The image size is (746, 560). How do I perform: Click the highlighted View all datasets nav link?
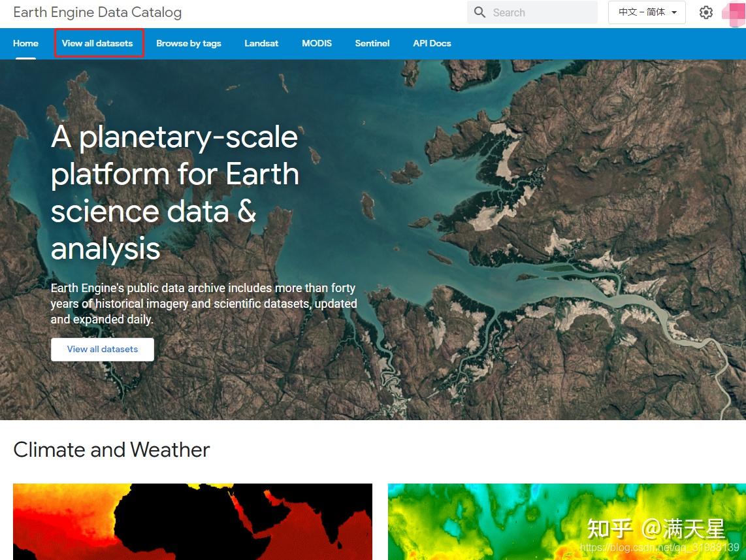[99, 43]
